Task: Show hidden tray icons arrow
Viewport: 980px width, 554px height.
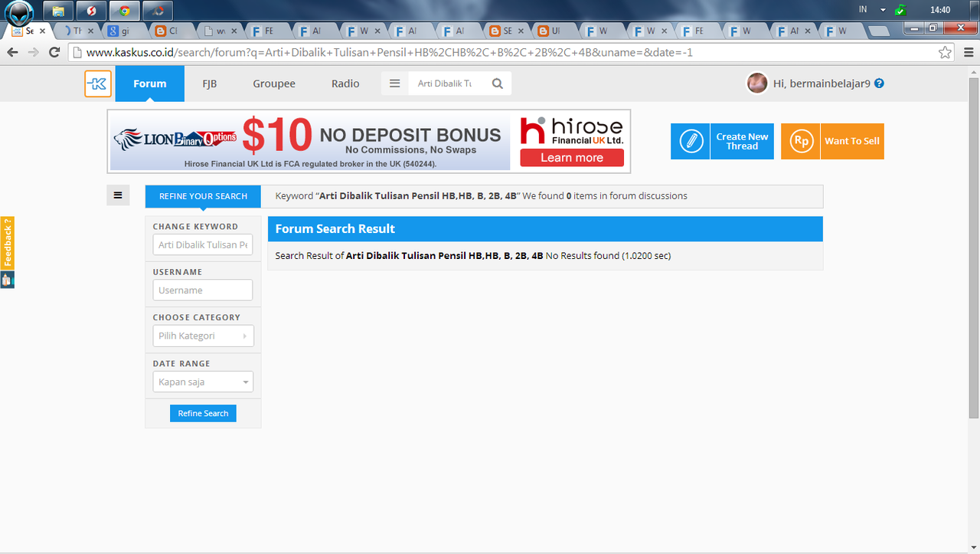Action: coord(883,10)
